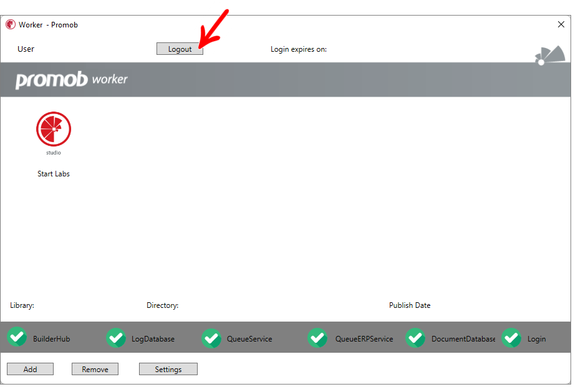Click the promob worker logo banner
This screenshot has width=578, height=392.
click(x=72, y=80)
